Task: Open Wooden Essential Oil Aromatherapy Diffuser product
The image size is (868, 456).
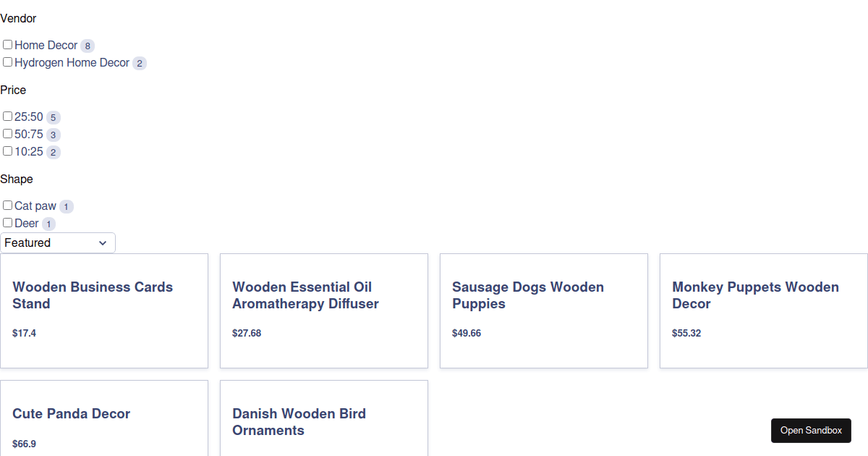Action: [305, 295]
